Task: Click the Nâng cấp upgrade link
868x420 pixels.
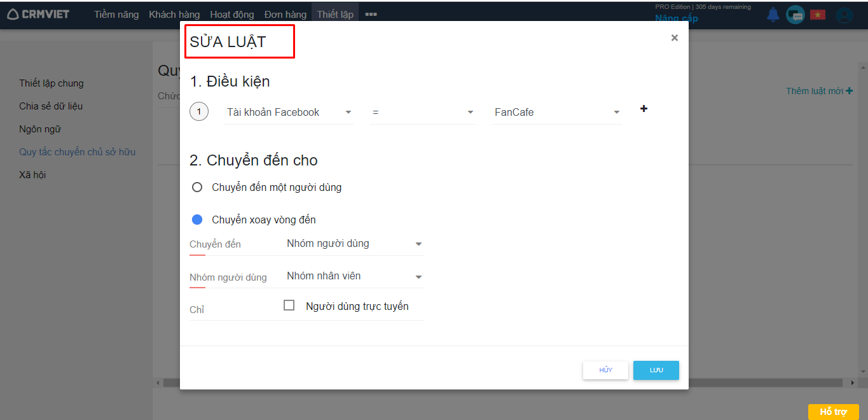Action: point(677,18)
